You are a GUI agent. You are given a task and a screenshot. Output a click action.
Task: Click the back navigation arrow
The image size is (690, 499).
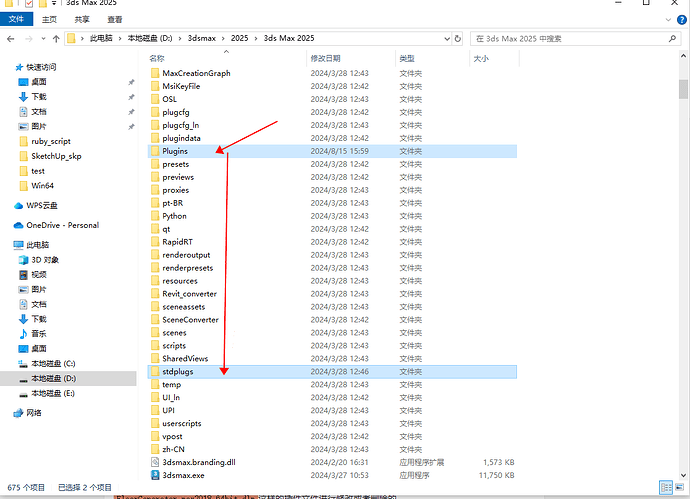(11, 38)
